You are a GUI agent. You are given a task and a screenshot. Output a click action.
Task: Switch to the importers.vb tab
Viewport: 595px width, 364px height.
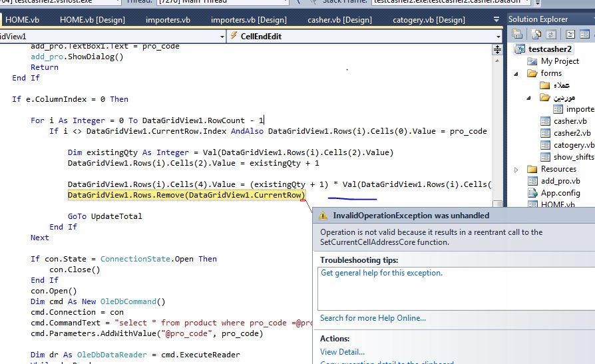(168, 20)
